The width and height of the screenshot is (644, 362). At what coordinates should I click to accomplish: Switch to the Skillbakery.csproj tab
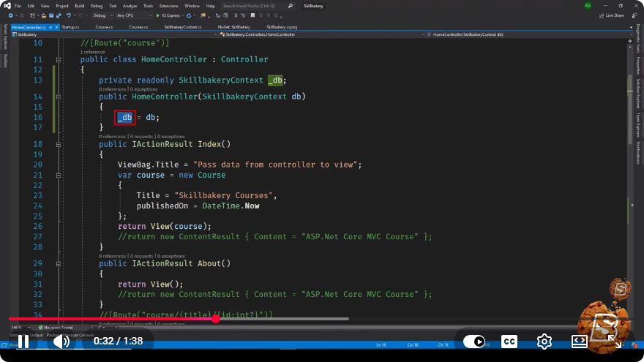pyautogui.click(x=282, y=27)
